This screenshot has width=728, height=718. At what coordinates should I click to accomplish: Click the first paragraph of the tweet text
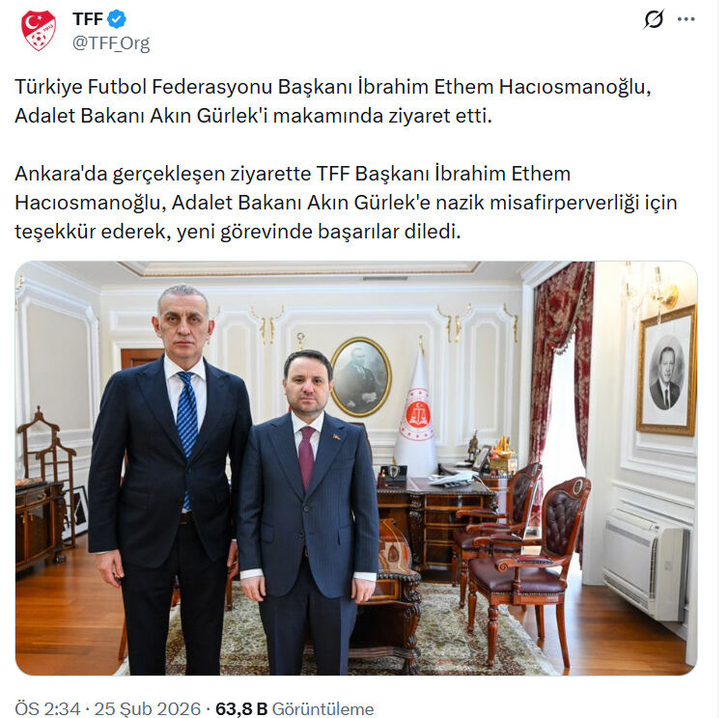click(333, 101)
